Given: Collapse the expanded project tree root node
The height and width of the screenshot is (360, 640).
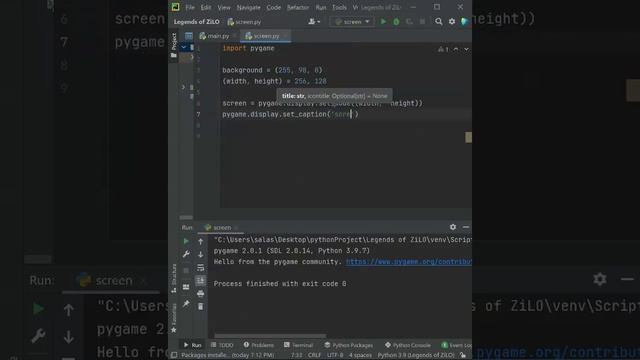Looking at the screenshot, I should click(x=183, y=47).
